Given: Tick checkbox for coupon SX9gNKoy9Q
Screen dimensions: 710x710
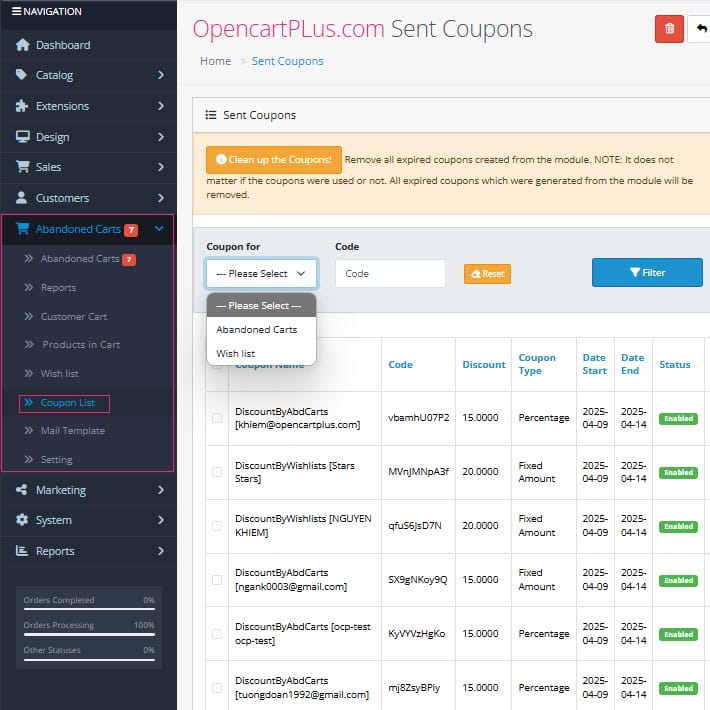Looking at the screenshot, I should click(x=217, y=580).
